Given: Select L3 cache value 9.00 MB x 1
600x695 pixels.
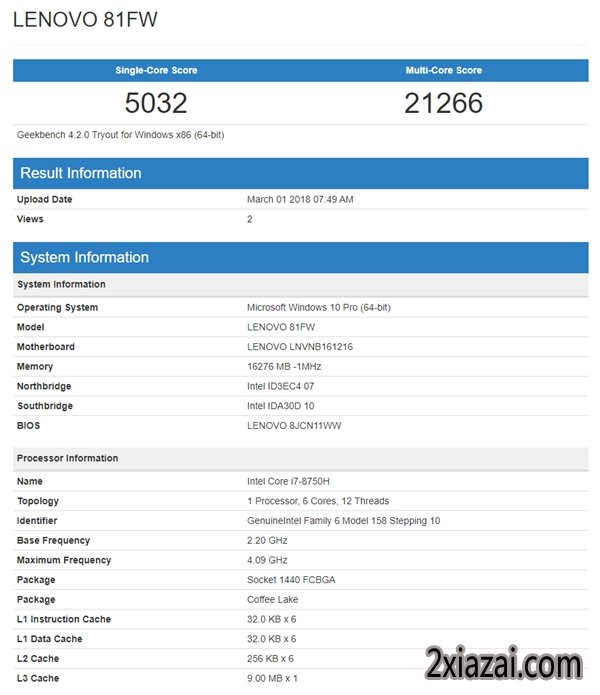Looking at the screenshot, I should pos(273,679).
